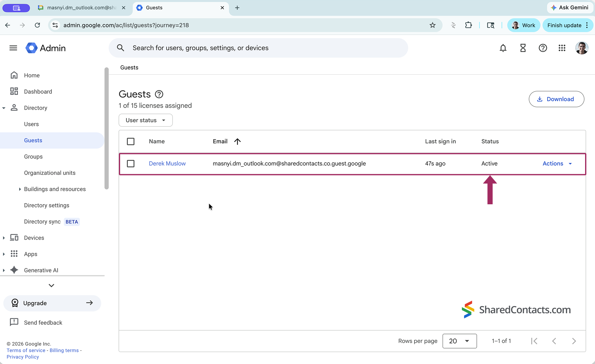Image resolution: width=595 pixels, height=364 pixels.
Task: Tick the checkbox for Derek Muslow
Action: (x=131, y=163)
